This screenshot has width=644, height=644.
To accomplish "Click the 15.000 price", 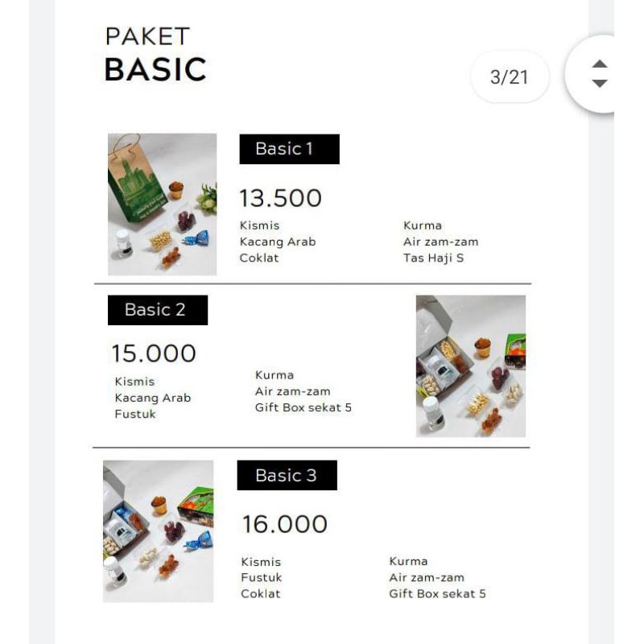I will pyautogui.click(x=154, y=353).
